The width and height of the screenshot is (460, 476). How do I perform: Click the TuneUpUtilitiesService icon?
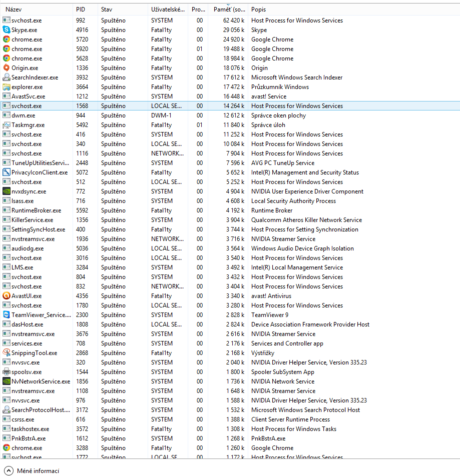point(7,162)
